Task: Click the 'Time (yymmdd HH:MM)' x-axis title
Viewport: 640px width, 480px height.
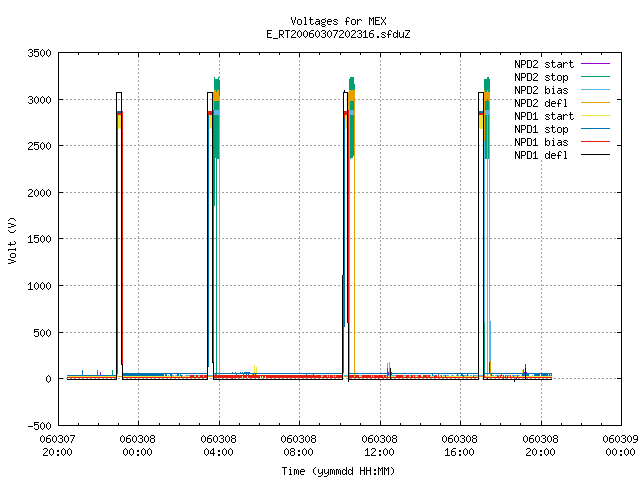Action: click(338, 471)
